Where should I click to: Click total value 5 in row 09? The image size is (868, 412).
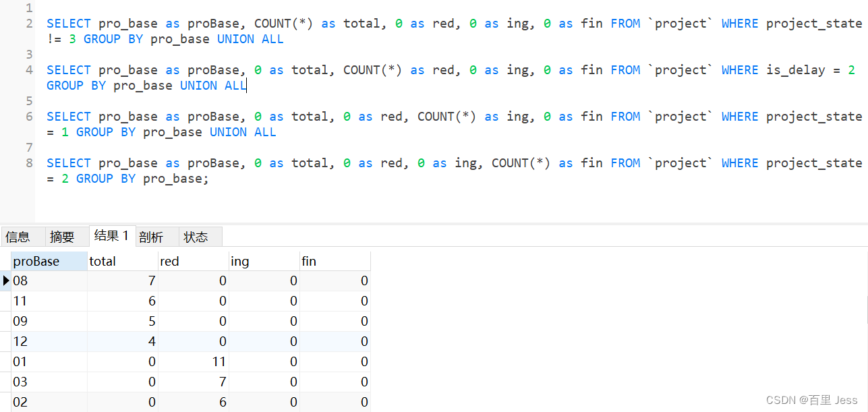pos(123,321)
